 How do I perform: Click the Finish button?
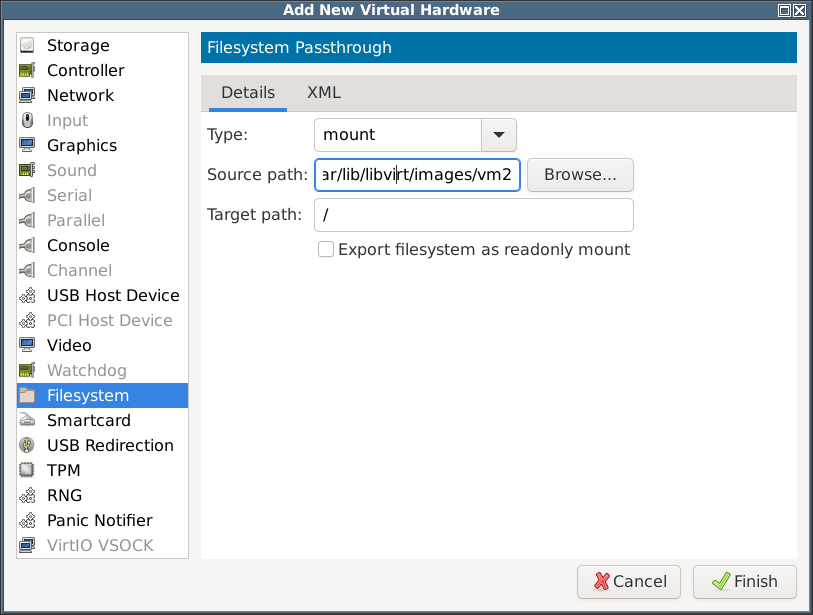pyautogui.click(x=745, y=582)
